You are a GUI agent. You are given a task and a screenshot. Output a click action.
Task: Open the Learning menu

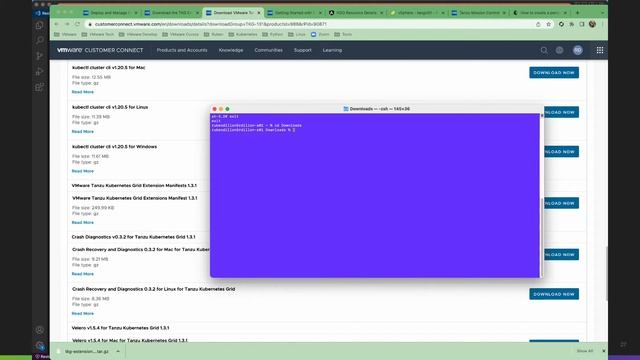[332, 50]
